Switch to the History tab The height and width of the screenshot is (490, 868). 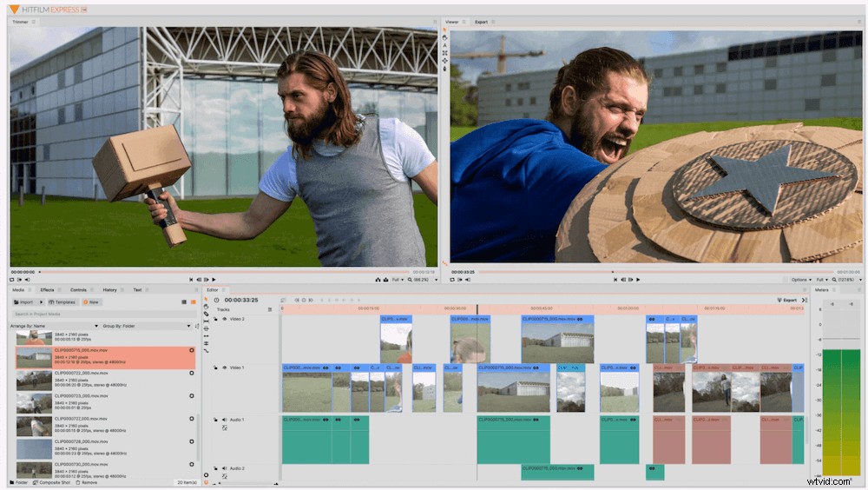click(x=109, y=290)
